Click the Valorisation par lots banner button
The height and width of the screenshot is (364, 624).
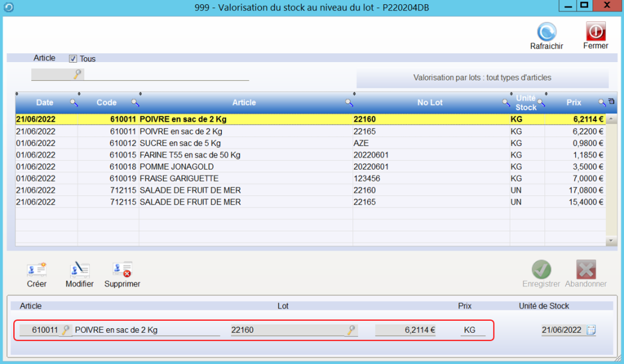point(482,78)
